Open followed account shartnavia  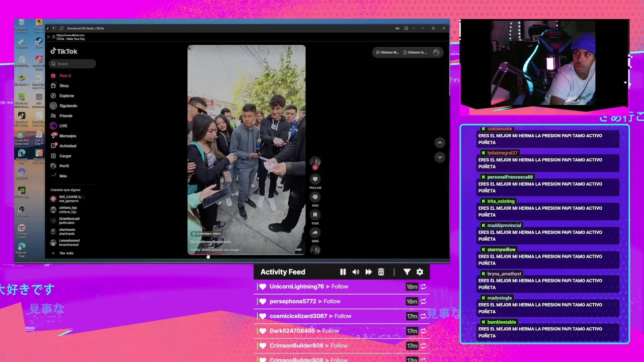click(63, 232)
